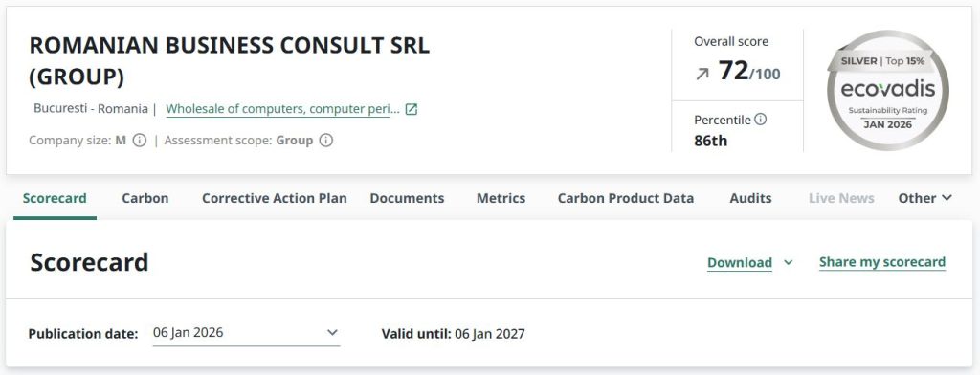This screenshot has width=980, height=375.
Task: Click the Share my scorecard link
Action: [882, 262]
